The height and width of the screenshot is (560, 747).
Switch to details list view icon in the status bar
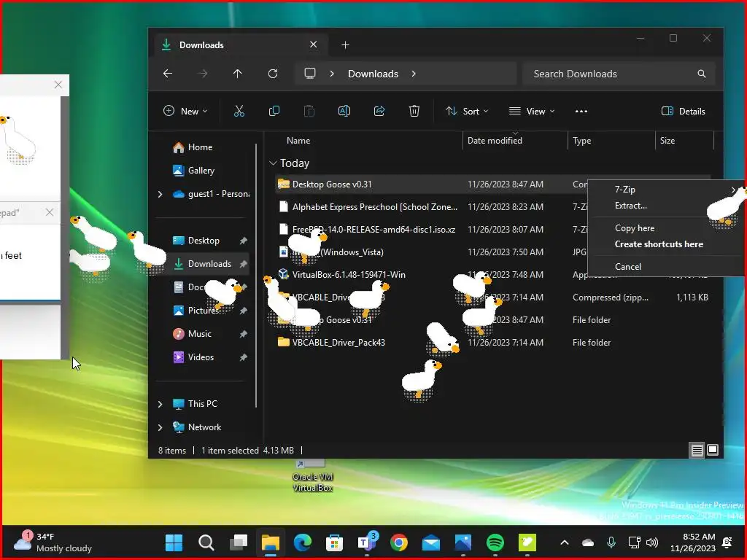697,450
